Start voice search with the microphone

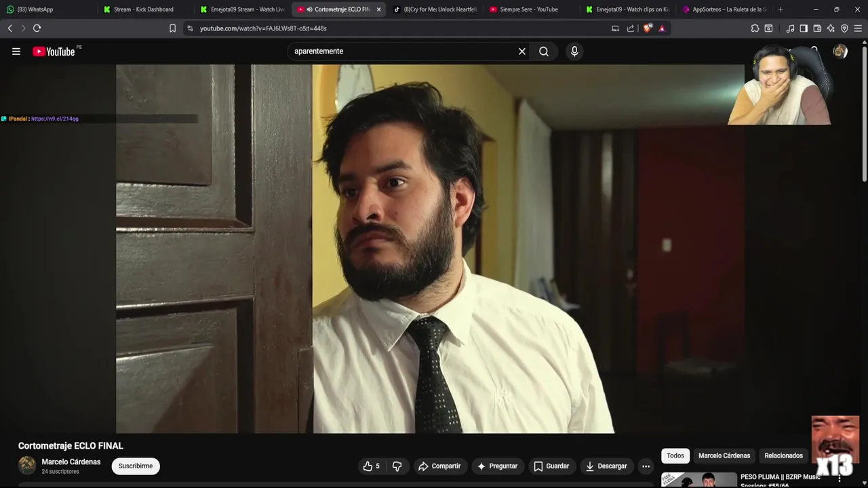pyautogui.click(x=574, y=52)
